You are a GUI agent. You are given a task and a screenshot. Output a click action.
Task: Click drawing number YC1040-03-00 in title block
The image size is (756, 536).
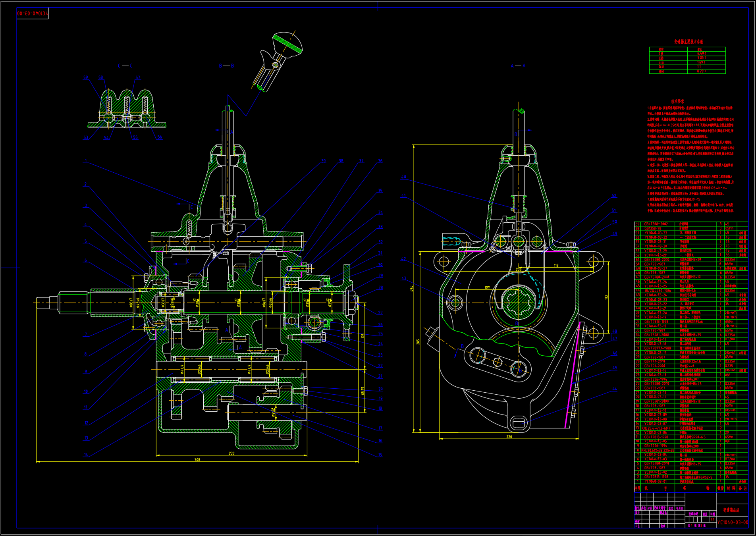[x=733, y=523]
